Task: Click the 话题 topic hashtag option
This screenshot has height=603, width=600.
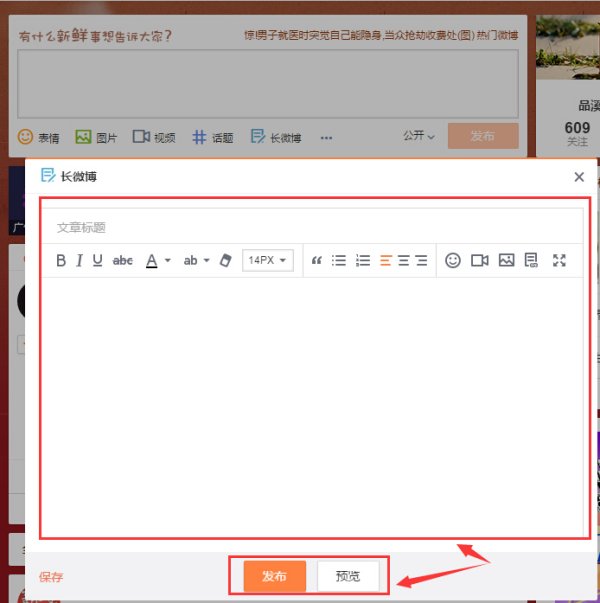Action: click(x=213, y=137)
